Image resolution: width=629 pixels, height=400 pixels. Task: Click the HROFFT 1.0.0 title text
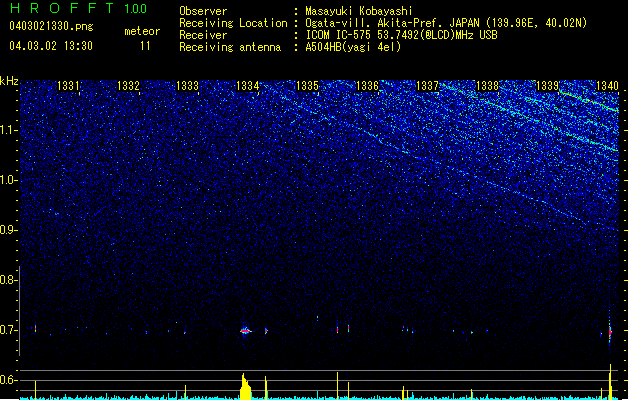pyautogui.click(x=79, y=8)
